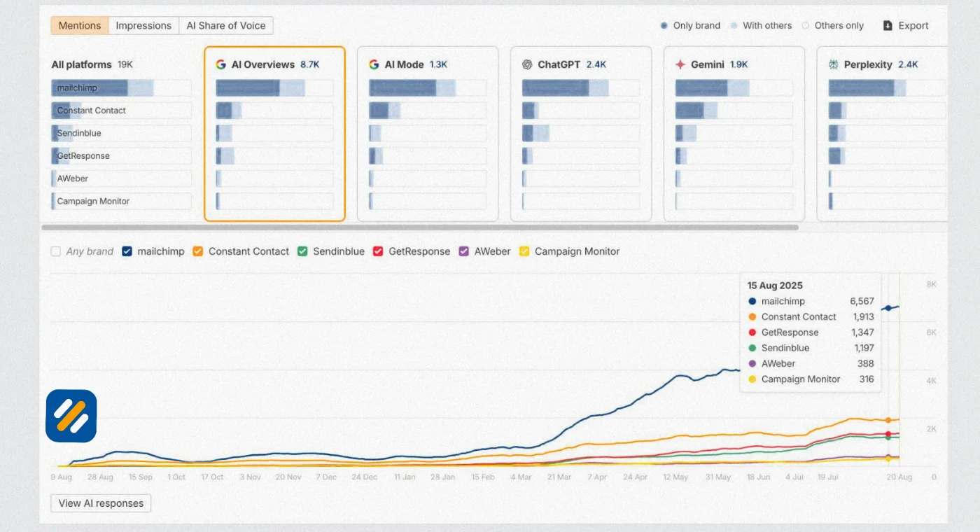Click the Campaign Monitor bar in All platforms
Viewport: 980px width, 532px height.
point(121,201)
